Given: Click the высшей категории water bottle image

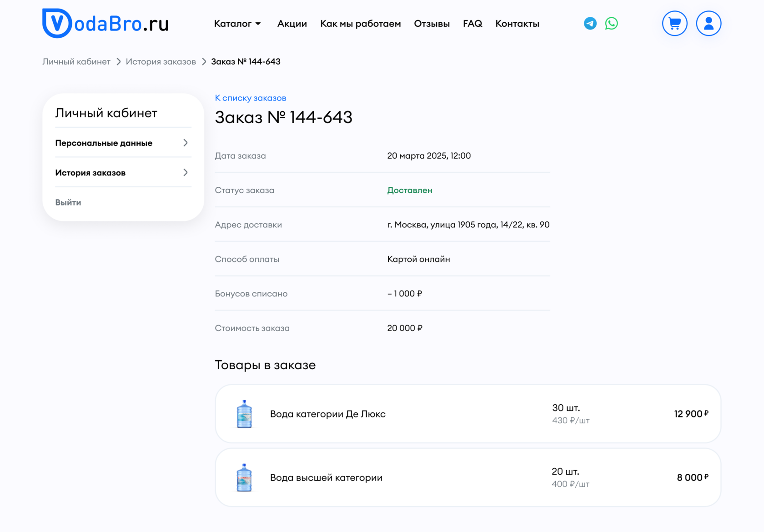Looking at the screenshot, I should click(x=244, y=477).
